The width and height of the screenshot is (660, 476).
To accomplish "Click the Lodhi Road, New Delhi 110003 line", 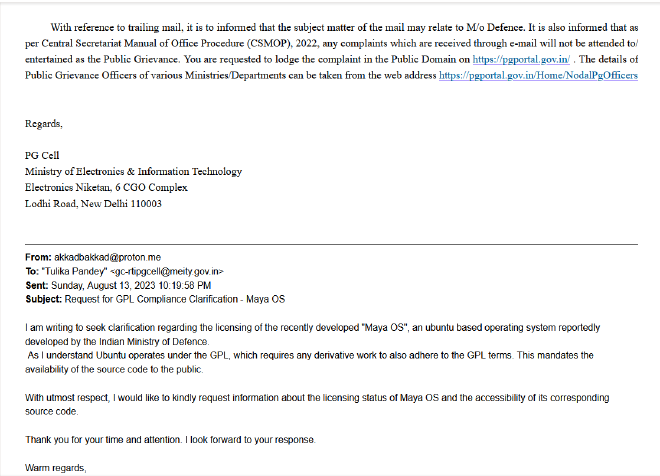I will coord(93,204).
